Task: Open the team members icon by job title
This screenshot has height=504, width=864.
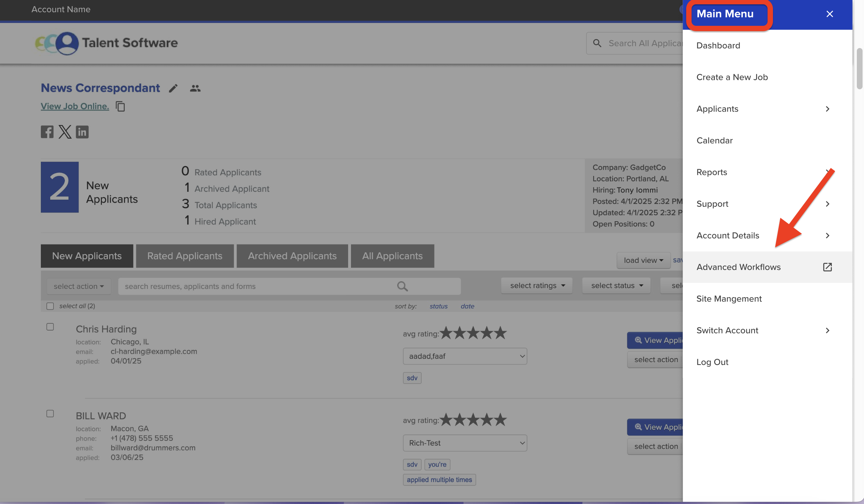Action: (x=195, y=88)
